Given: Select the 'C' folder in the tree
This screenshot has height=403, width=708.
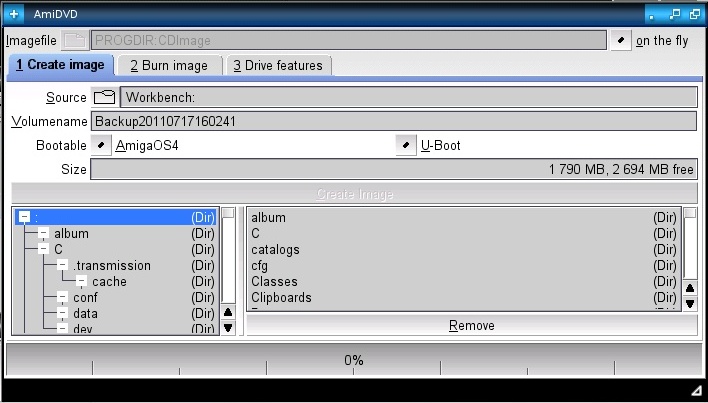Looking at the screenshot, I should 58,249.
